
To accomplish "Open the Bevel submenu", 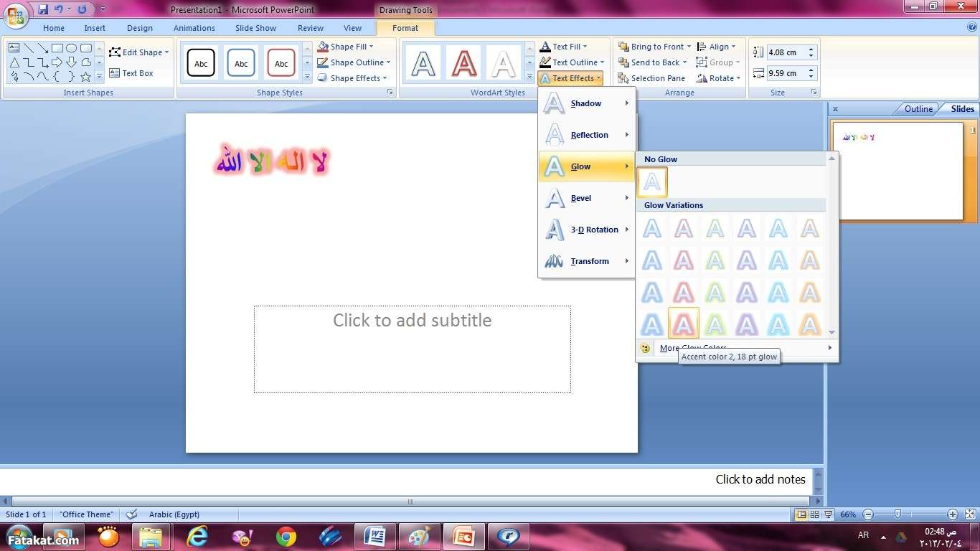I will tap(586, 198).
